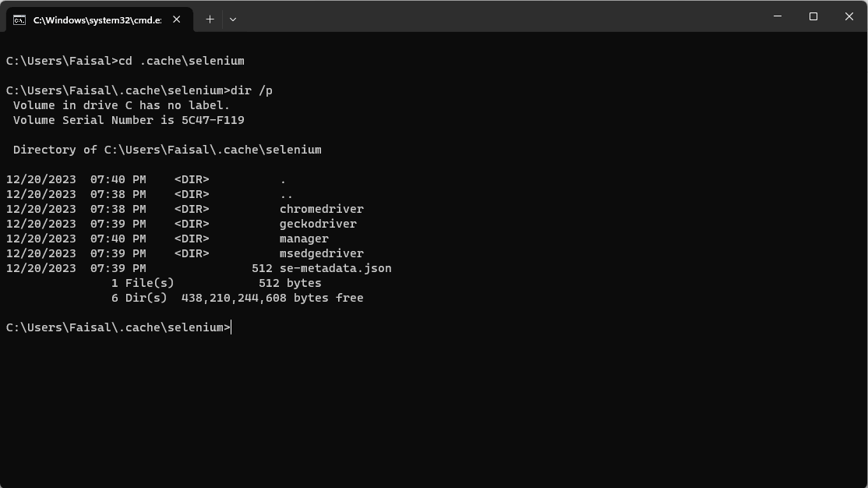Place cursor at the active command prompt line
The image size is (868, 488).
[231, 327]
